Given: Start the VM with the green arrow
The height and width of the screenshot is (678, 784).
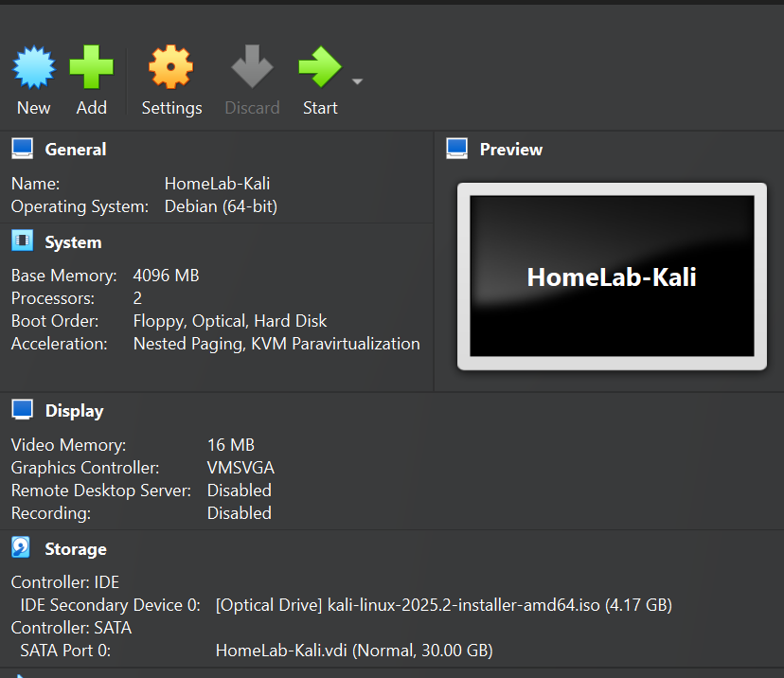Looking at the screenshot, I should tap(319, 68).
